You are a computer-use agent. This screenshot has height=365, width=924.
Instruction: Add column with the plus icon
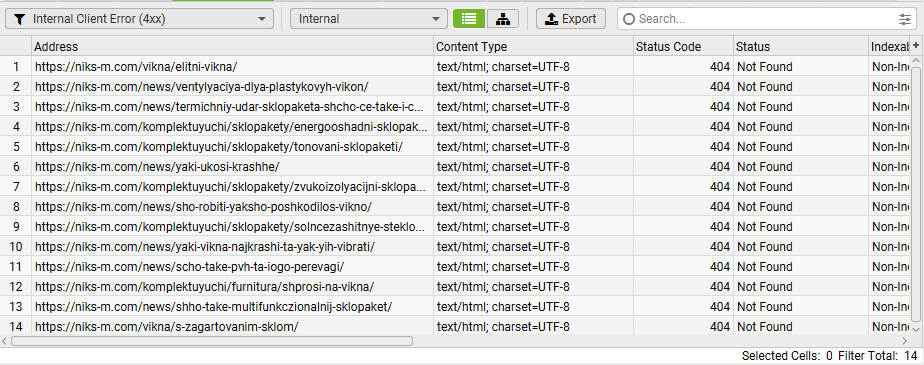point(916,46)
